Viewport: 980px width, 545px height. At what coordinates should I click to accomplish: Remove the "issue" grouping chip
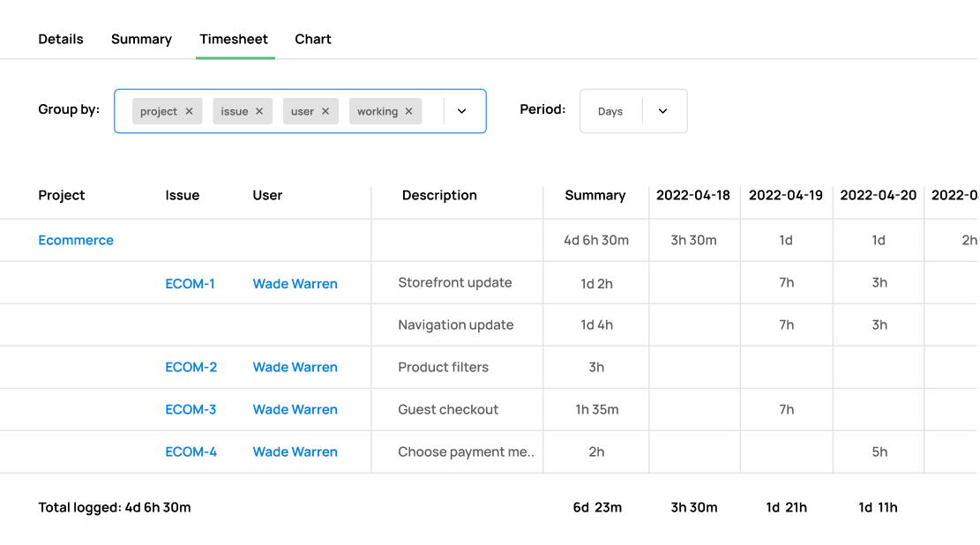click(261, 111)
